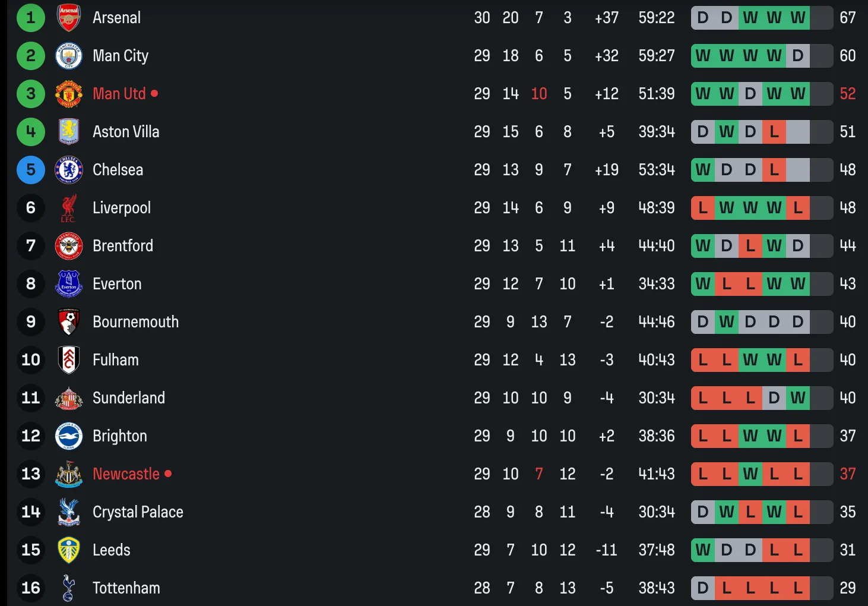
Task: Select the Leeds team name link
Action: tap(112, 550)
